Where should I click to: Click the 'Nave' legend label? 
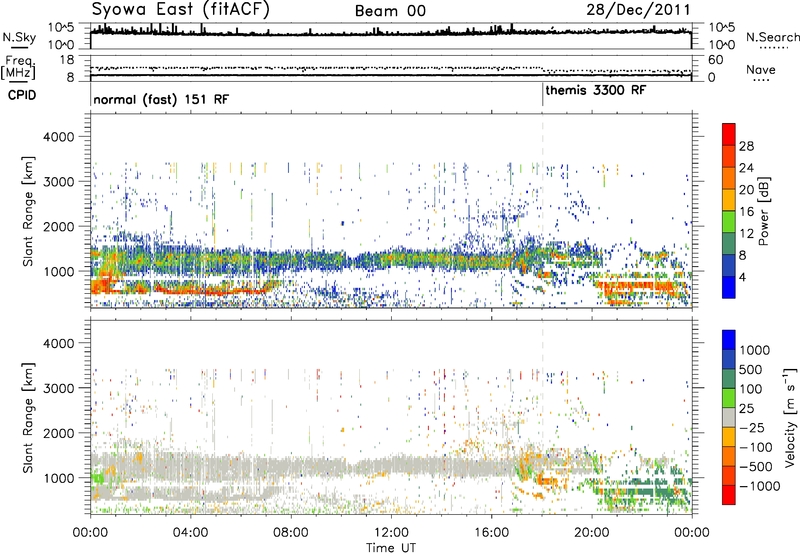pyautogui.click(x=761, y=69)
